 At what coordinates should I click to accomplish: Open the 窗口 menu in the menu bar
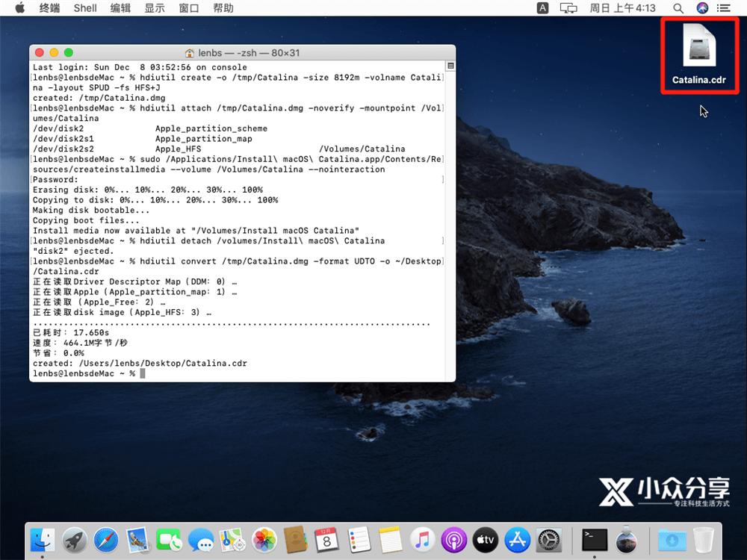coord(188,8)
